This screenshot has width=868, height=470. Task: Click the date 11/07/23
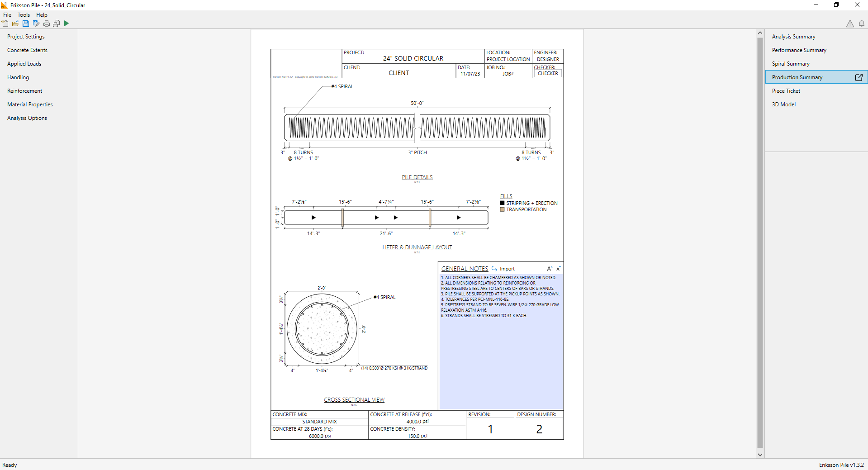point(470,74)
